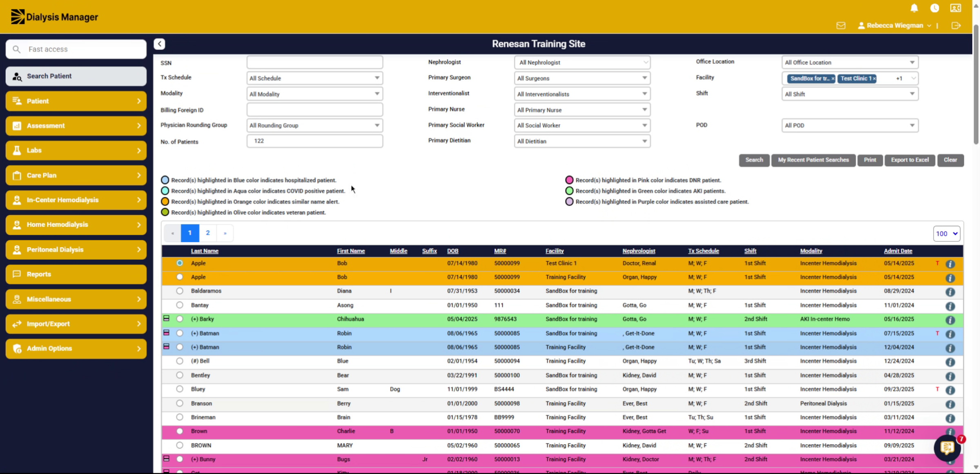Open the Reports menu item
This screenshot has width=980, height=474.
76,274
